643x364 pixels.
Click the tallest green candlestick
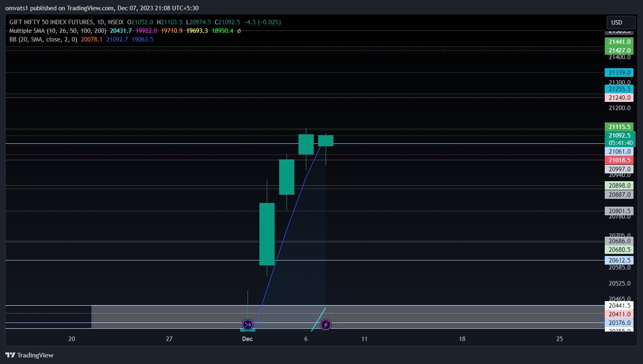coord(267,234)
